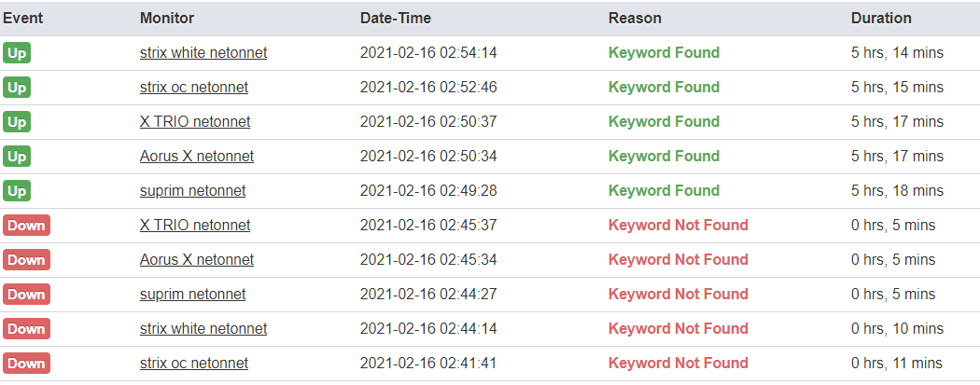The height and width of the screenshot is (385, 980).
Task: Open strix oc netonnet link at 02:41:41
Action: (194, 364)
